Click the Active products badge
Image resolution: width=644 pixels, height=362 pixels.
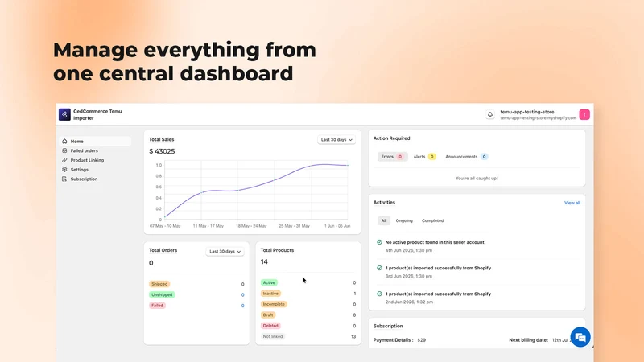269,282
